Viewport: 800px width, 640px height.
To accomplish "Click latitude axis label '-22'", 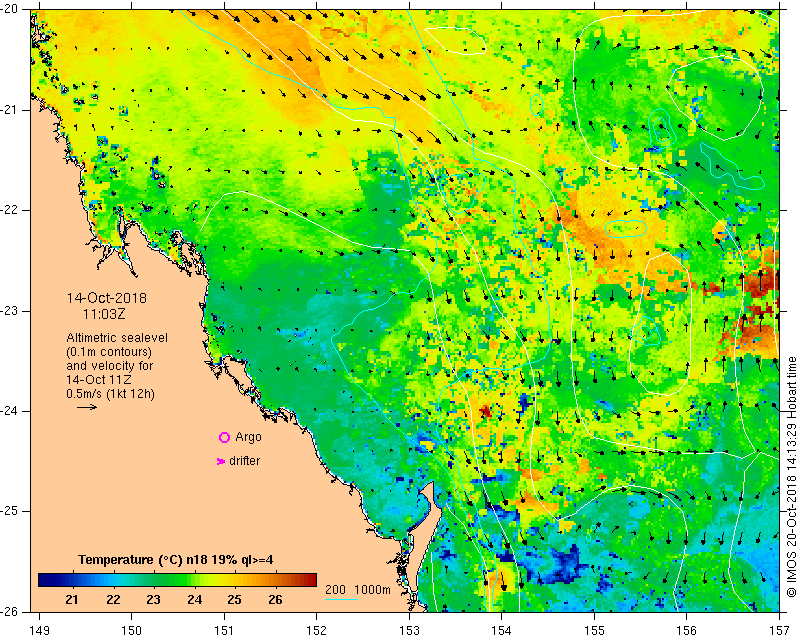I will (9, 210).
